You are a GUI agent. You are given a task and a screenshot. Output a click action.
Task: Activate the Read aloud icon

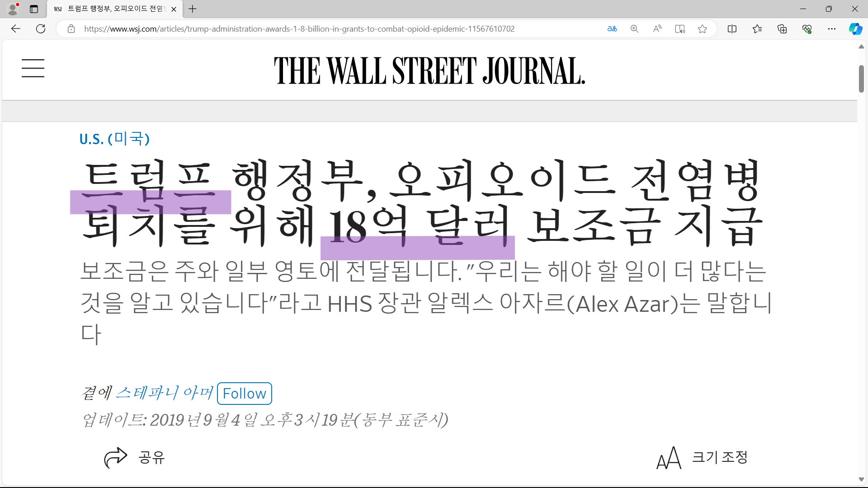coord(657,29)
